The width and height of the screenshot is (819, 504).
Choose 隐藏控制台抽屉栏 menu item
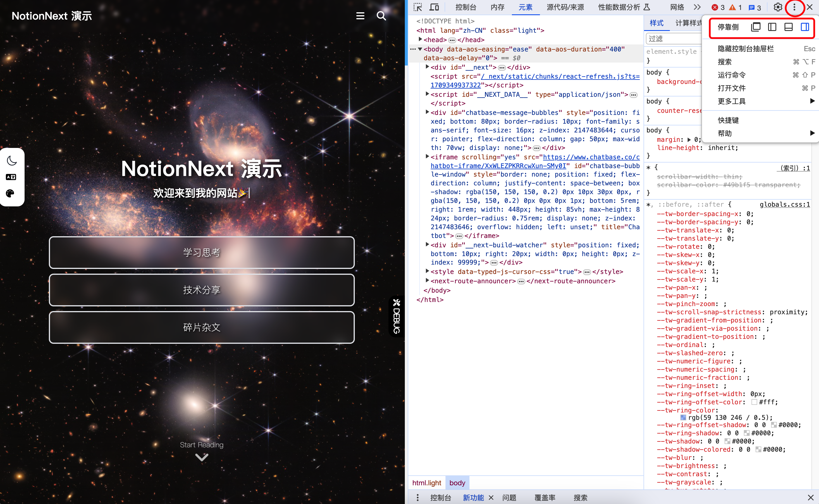[760, 49]
